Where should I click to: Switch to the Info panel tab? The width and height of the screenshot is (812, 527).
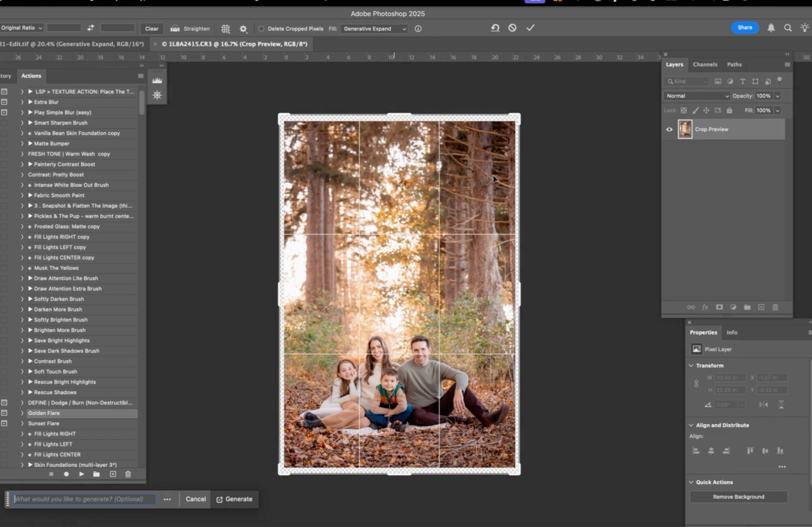point(731,332)
